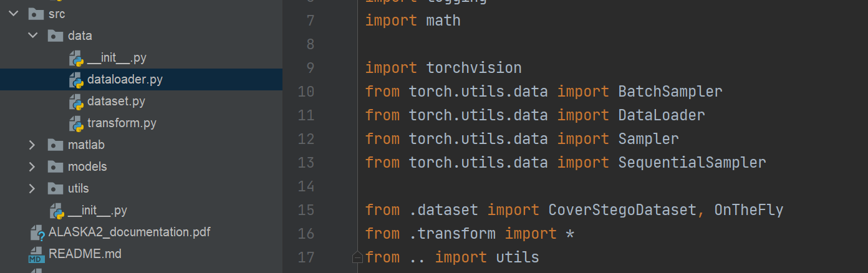Viewport: 868px width, 273px height.
Task: Collapse the data folder
Action: pos(32,36)
